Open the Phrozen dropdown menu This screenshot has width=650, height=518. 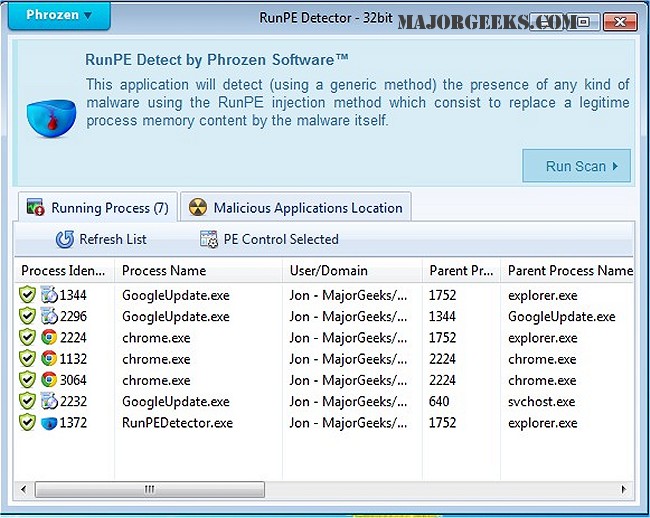point(59,15)
